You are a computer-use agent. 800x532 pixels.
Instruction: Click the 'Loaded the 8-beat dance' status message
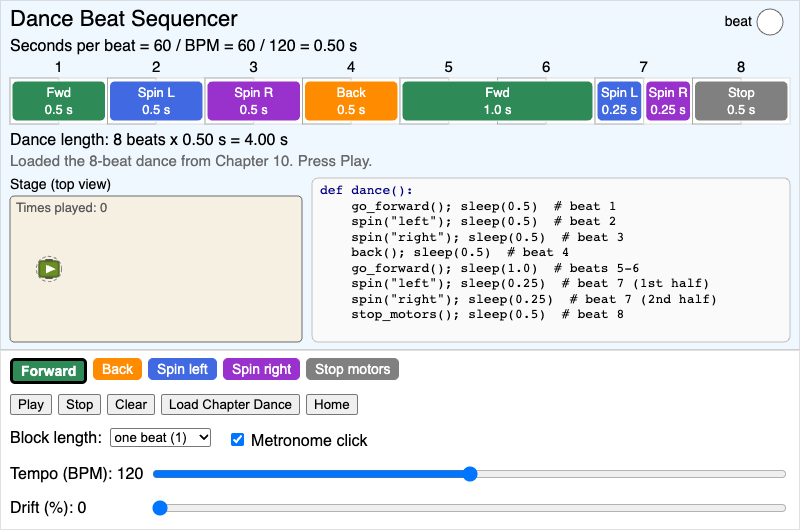[x=191, y=161]
